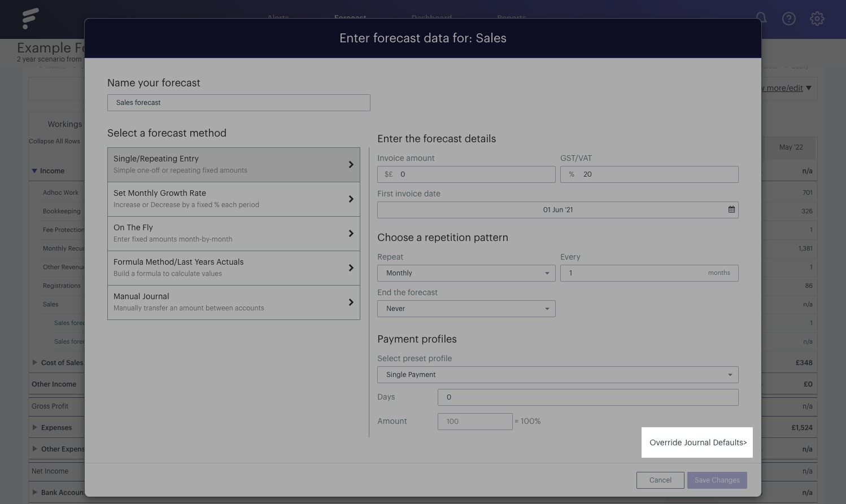Select the Gross Profit row
The height and width of the screenshot is (504, 846).
[50, 406]
